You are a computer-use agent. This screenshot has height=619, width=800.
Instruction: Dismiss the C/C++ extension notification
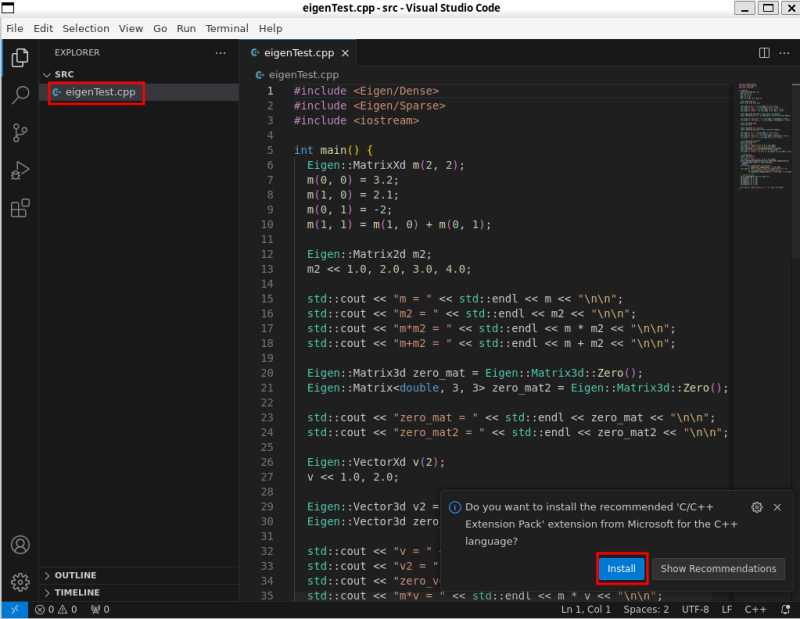click(x=777, y=507)
